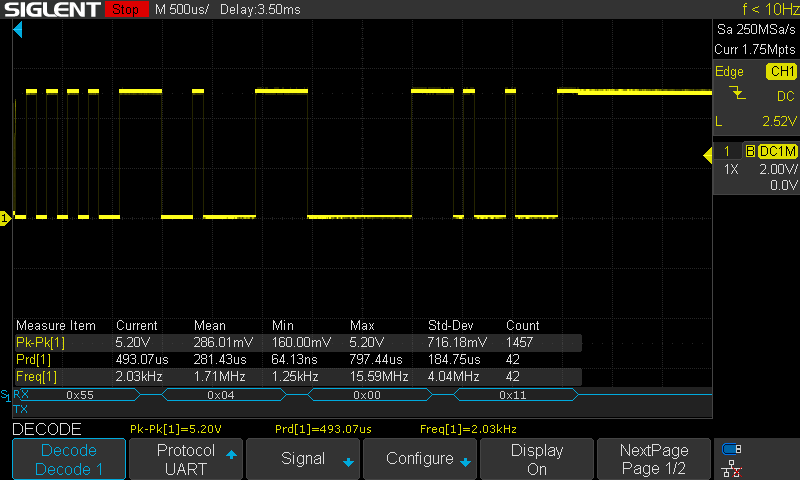
Task: Click the Curr 1.75Mpts memory depth
Action: 755,49
